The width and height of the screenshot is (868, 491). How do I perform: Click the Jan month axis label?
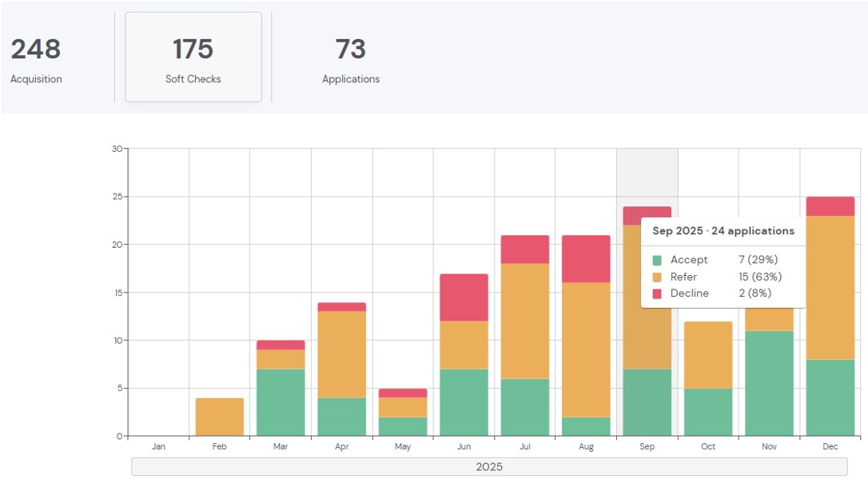pos(158,446)
